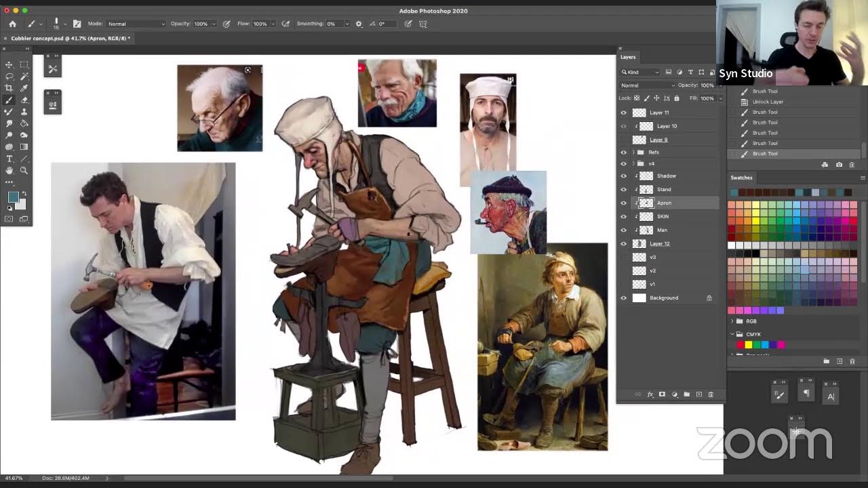Select the Clone Stamp tool
868x488 pixels.
[24, 112]
